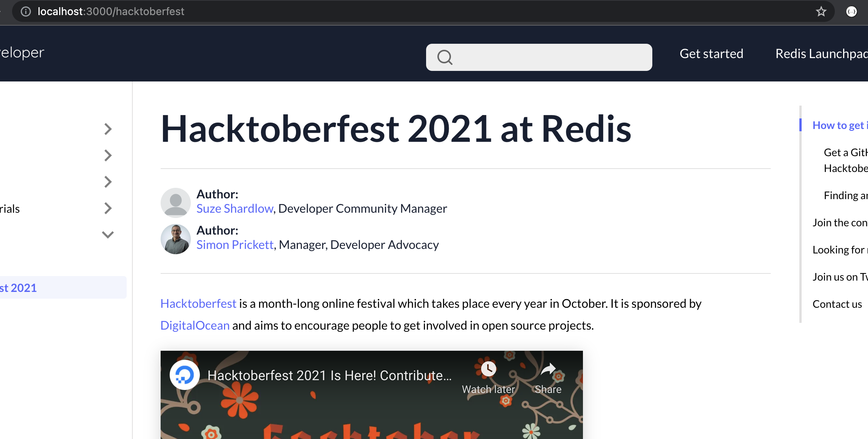This screenshot has height=439, width=868.
Task: Expand the first sidebar chevron
Action: pos(108,129)
